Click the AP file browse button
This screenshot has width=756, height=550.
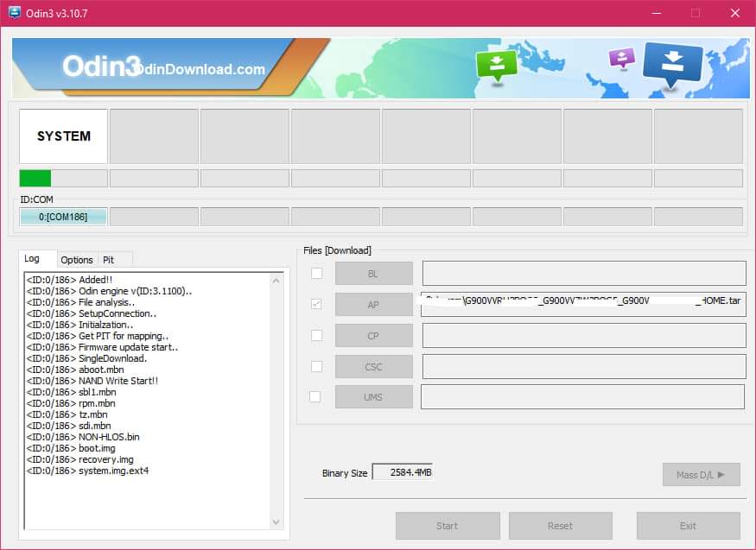[x=373, y=305]
